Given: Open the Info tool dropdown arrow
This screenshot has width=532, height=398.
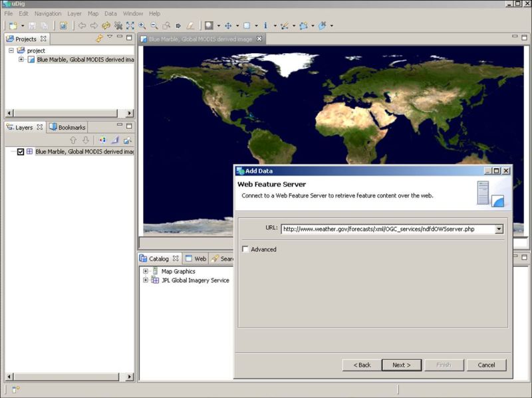Looking at the screenshot, I should tap(275, 26).
